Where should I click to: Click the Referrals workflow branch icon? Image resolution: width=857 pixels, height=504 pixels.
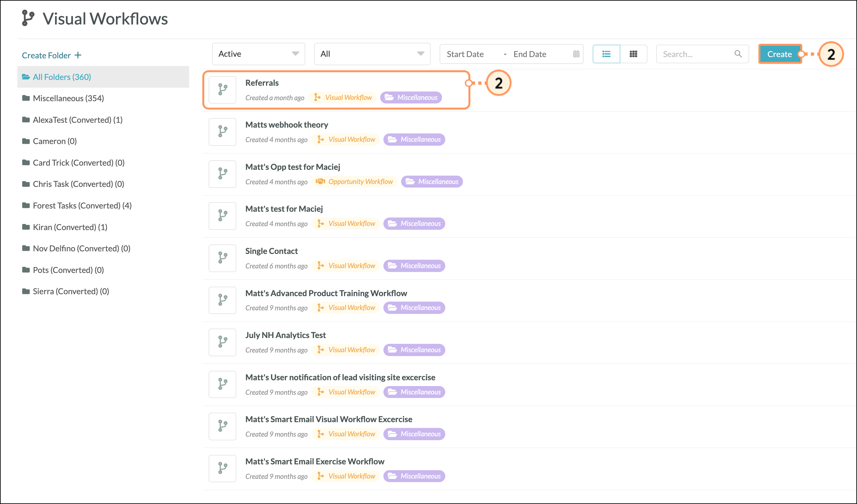(222, 90)
